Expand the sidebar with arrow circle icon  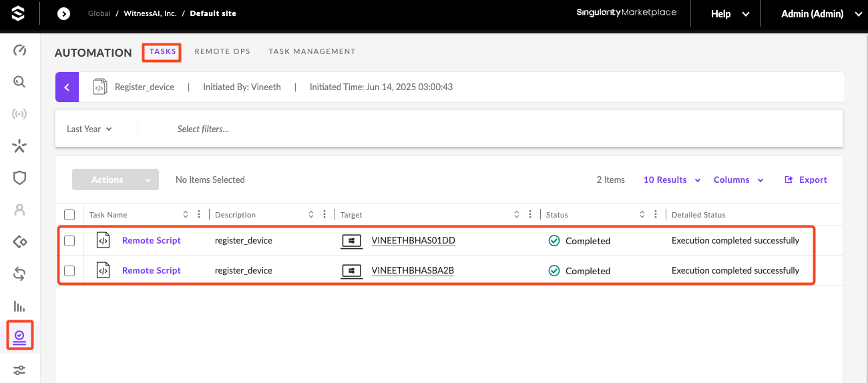coord(63,13)
